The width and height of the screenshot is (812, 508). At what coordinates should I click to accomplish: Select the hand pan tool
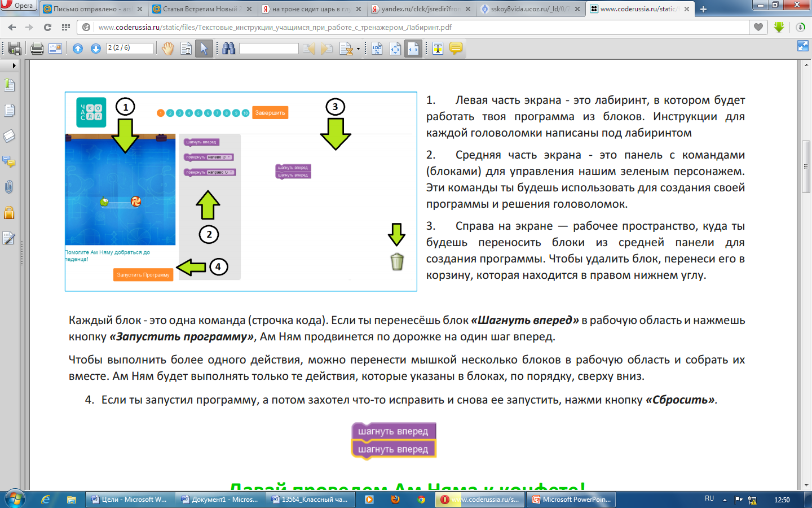[x=167, y=49]
